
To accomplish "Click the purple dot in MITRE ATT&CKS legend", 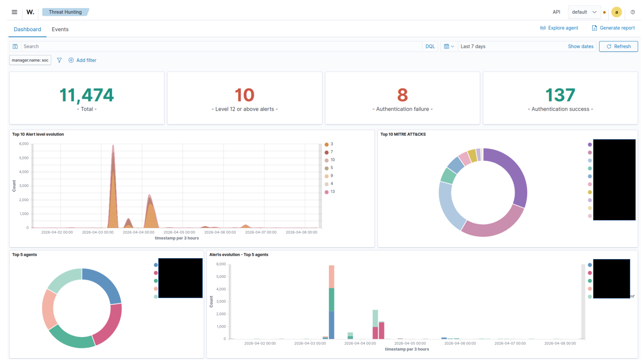I will pos(590,145).
